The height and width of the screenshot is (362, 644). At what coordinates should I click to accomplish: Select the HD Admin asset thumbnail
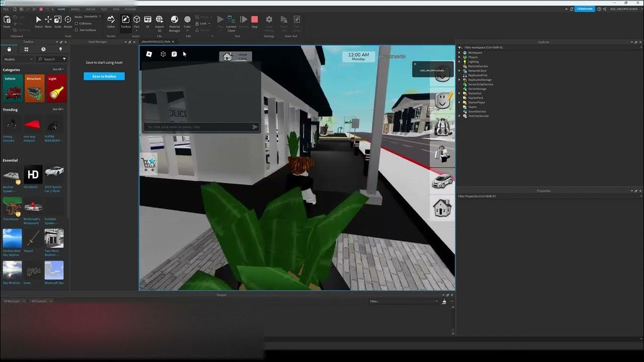click(x=33, y=175)
